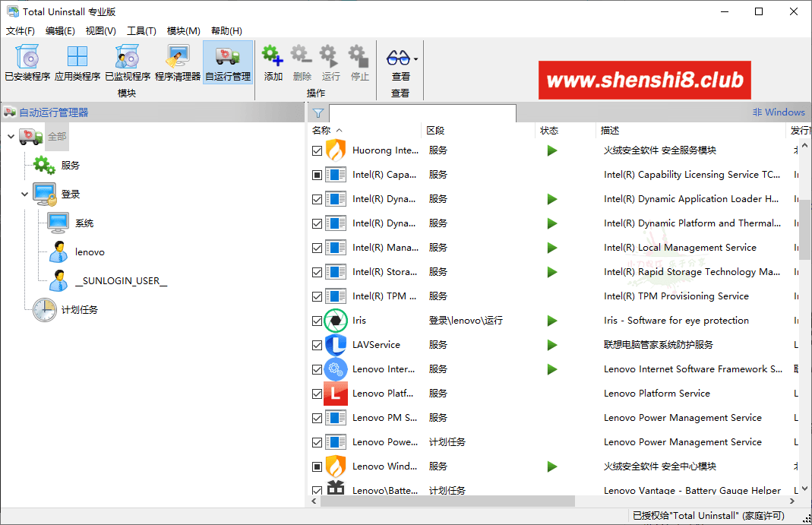Uncheck the LAVService checkbox
This screenshot has width=812, height=525.
[x=318, y=346]
